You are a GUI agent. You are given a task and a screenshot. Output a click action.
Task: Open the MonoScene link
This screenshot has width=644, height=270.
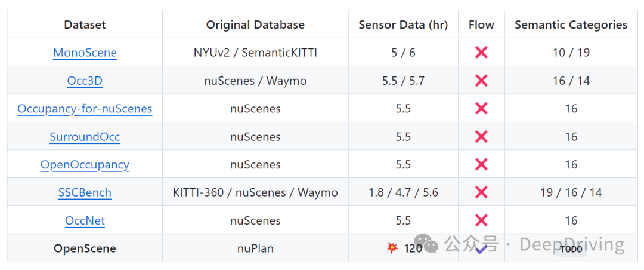point(85,53)
